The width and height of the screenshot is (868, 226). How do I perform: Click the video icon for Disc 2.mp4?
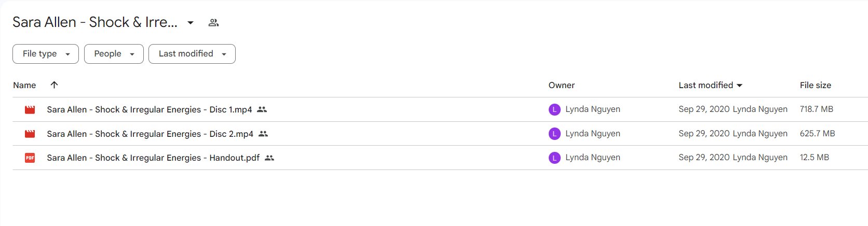click(x=30, y=134)
